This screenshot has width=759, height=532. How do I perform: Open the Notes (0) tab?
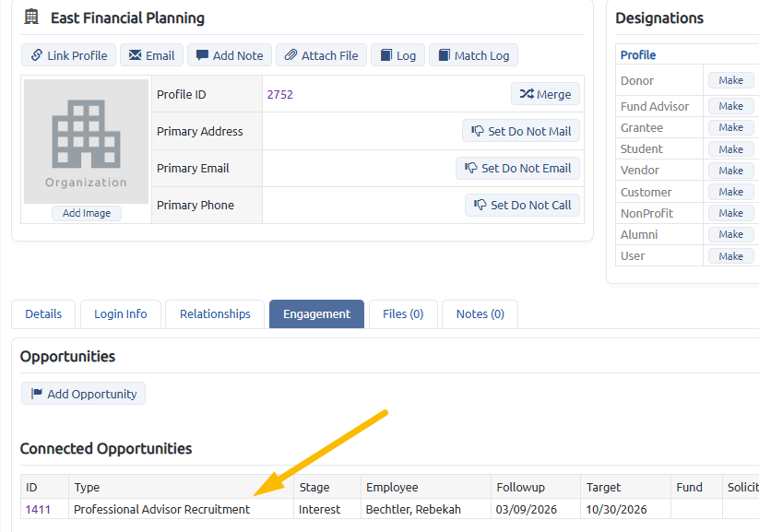pos(480,314)
